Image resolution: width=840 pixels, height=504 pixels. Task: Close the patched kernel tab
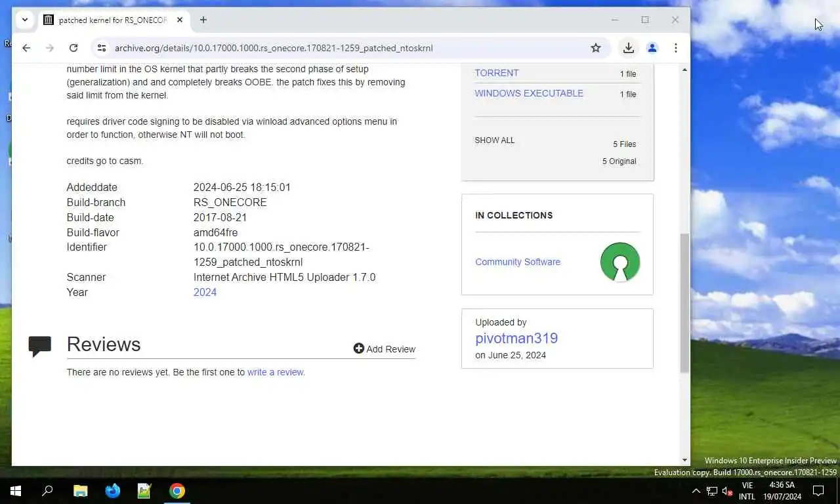tap(180, 20)
